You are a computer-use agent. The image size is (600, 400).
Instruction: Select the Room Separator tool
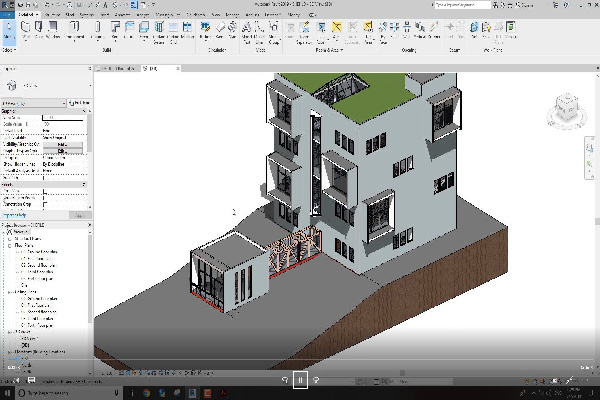click(304, 32)
